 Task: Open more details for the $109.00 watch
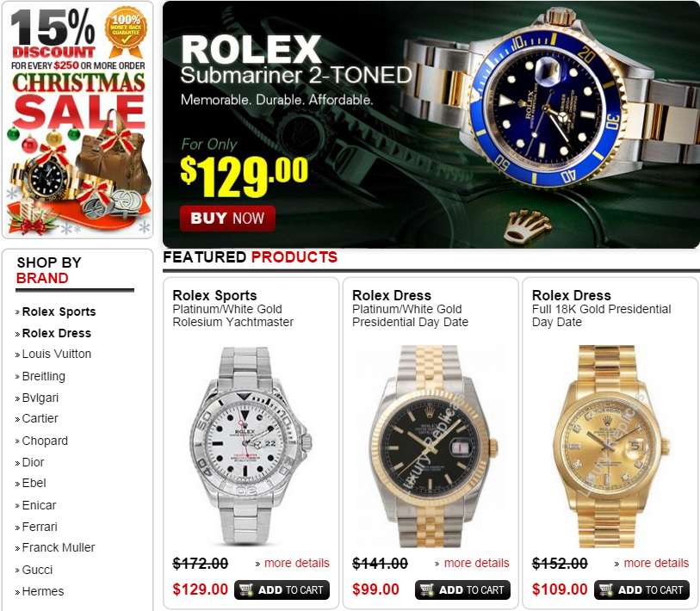[x=653, y=564]
